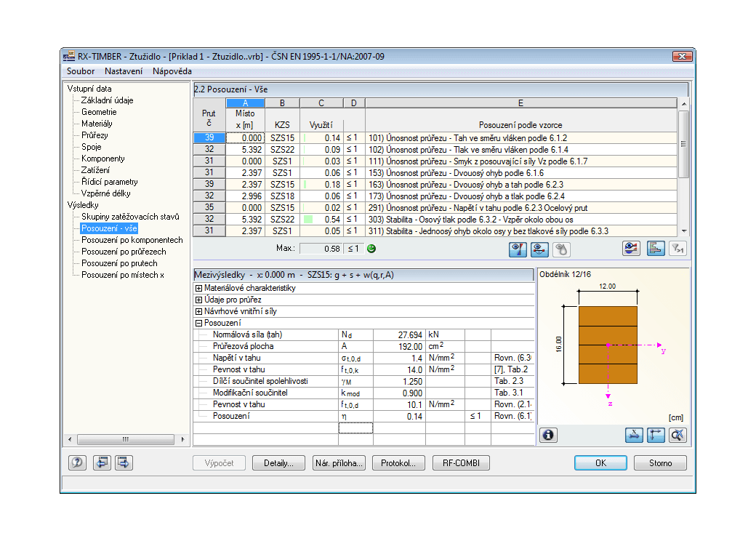The width and height of the screenshot is (756, 541).
Task: Open the Nastavení menu
Action: click(124, 71)
